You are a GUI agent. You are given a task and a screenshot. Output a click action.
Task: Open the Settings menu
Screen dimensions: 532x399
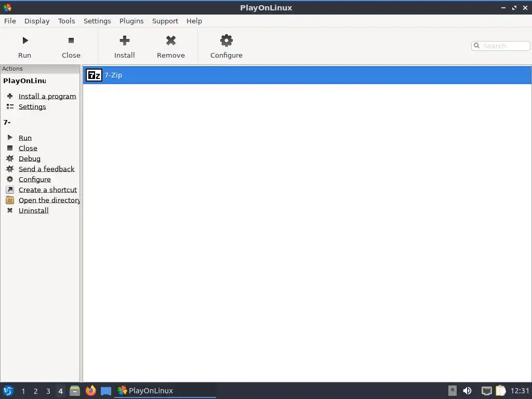pyautogui.click(x=97, y=21)
